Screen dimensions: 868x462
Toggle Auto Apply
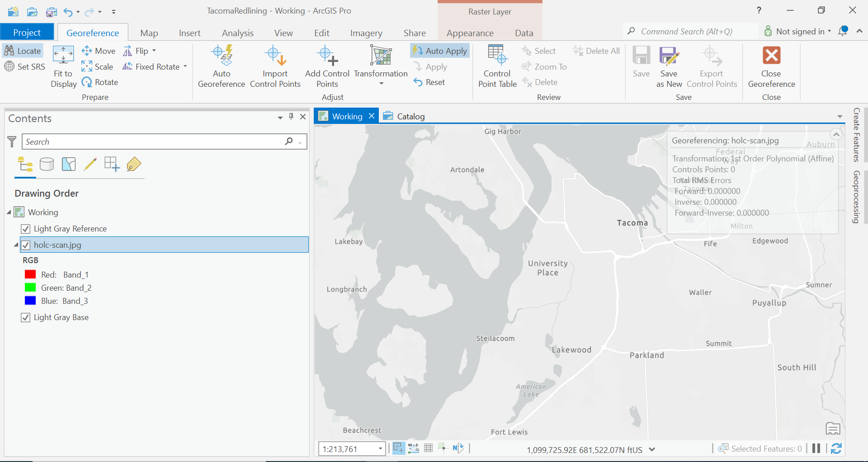(x=439, y=51)
